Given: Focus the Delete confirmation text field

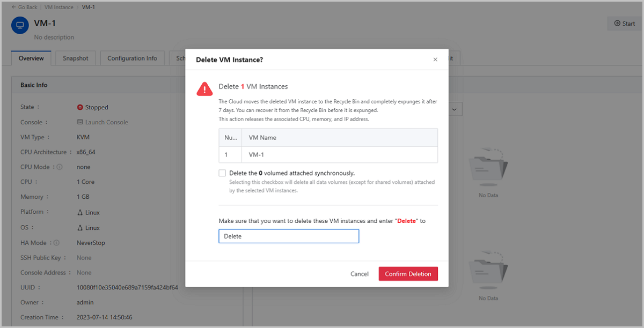Looking at the screenshot, I should click(289, 236).
